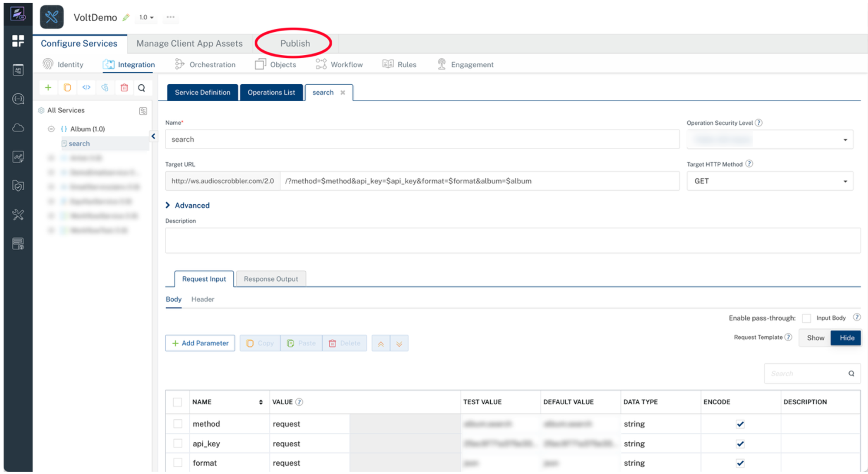Open the 1.0 version dropdown
The width and height of the screenshot is (868, 474).
pyautogui.click(x=146, y=17)
